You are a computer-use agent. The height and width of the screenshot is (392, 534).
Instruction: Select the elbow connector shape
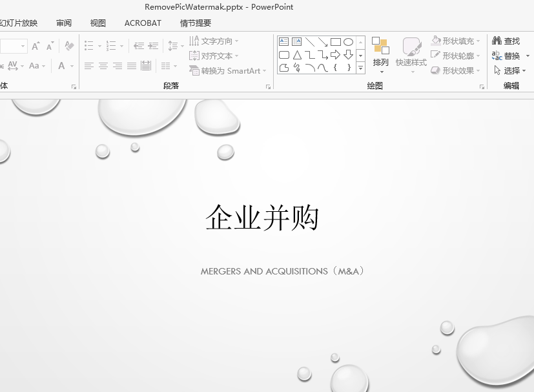pyautogui.click(x=309, y=55)
